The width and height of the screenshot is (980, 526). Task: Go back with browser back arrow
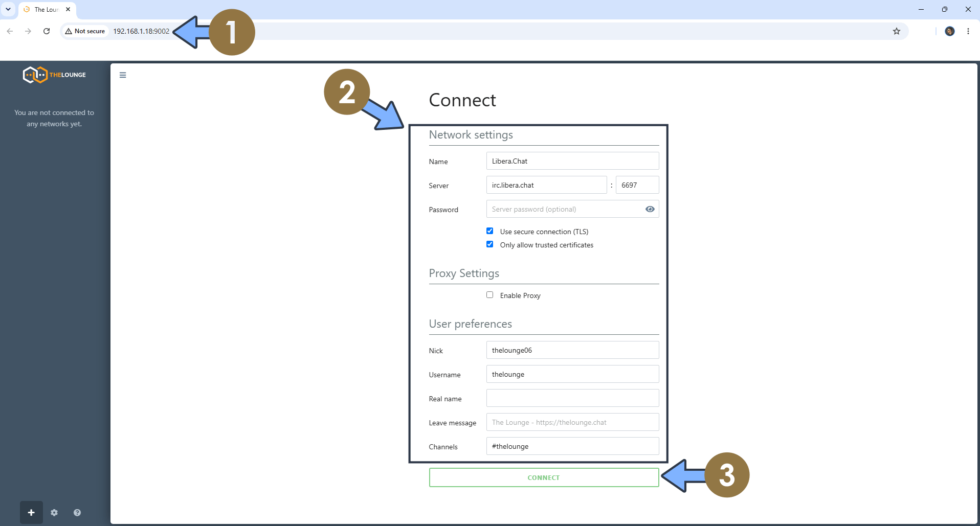pos(10,31)
